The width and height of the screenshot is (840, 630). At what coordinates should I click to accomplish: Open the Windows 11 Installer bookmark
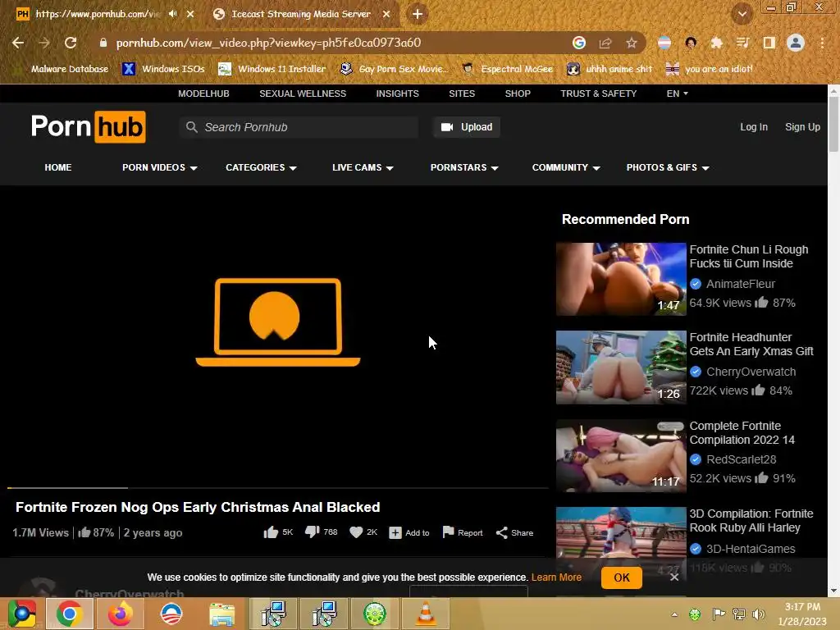[272, 69]
